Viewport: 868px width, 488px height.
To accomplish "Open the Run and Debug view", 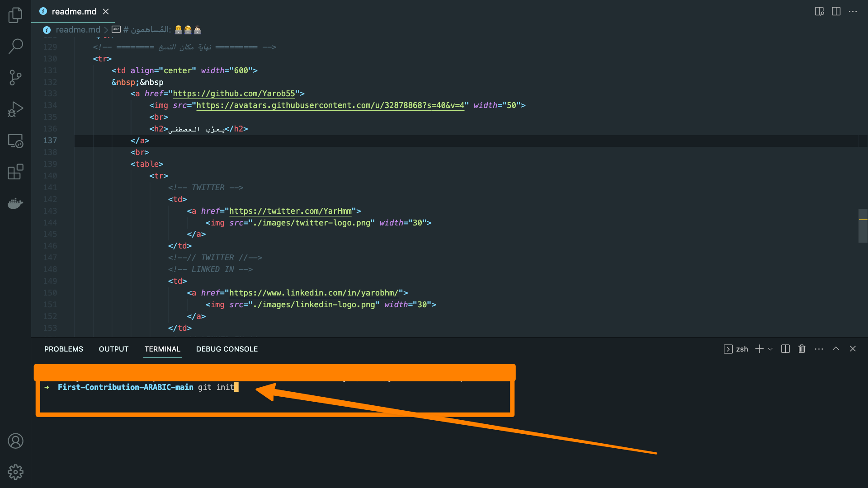I will coord(15,109).
